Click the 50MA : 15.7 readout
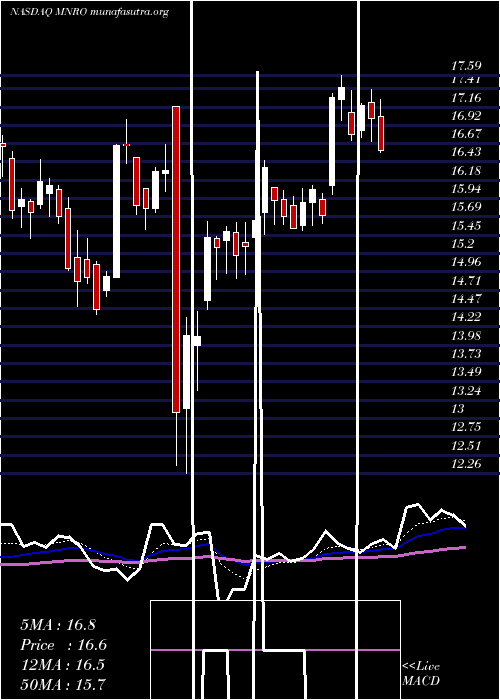500x700 pixels. [x=63, y=684]
